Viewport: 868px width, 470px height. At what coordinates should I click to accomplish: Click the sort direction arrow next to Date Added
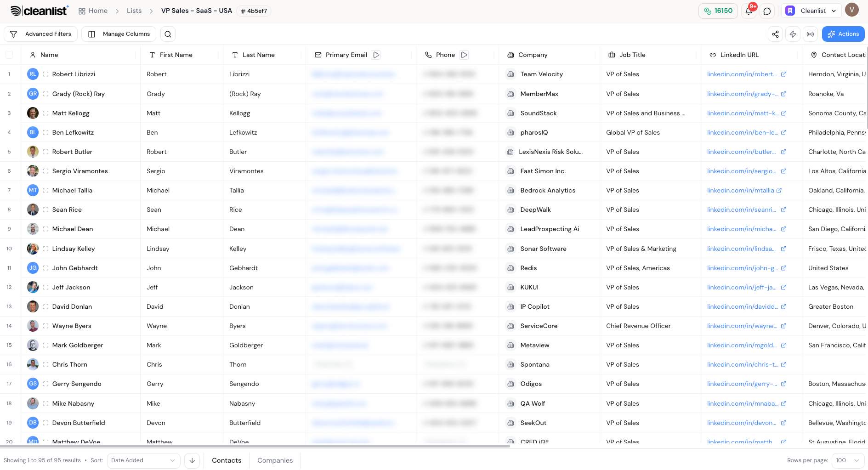pos(192,460)
